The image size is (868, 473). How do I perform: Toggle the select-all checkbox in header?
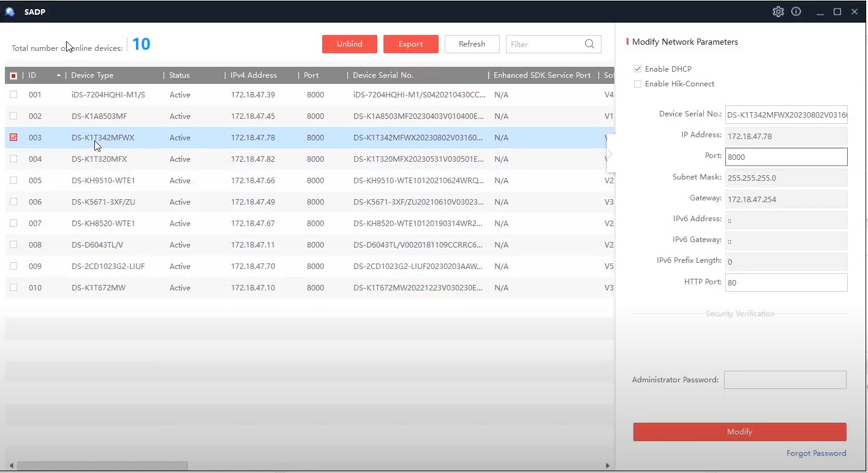tap(13, 75)
